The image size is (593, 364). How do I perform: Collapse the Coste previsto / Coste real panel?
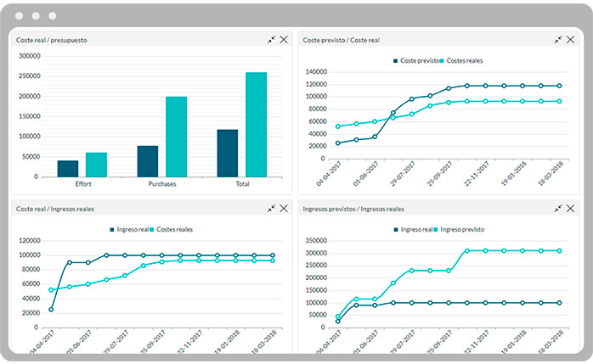(558, 40)
